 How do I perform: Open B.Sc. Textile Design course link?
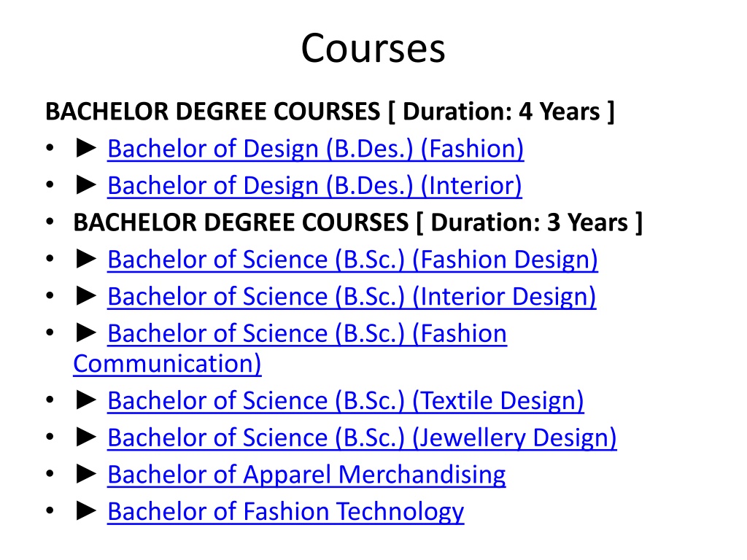pos(345,401)
